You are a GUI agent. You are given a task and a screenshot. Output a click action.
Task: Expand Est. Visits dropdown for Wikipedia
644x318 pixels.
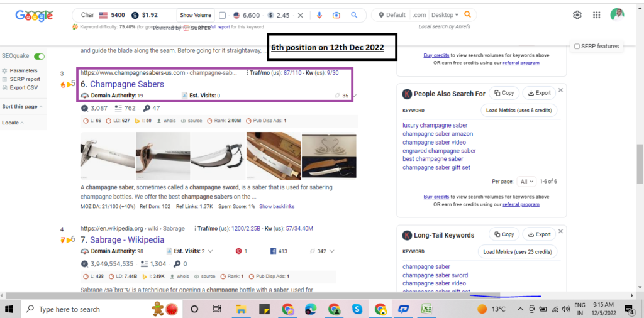point(211,251)
